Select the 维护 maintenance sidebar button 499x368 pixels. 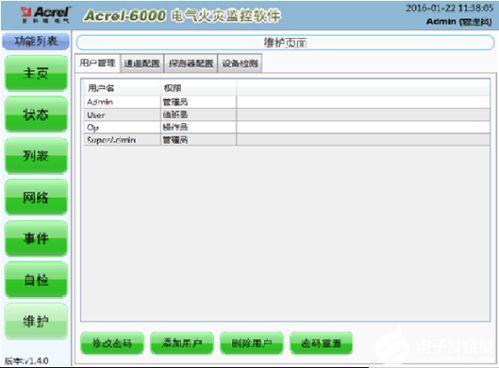coord(36,321)
